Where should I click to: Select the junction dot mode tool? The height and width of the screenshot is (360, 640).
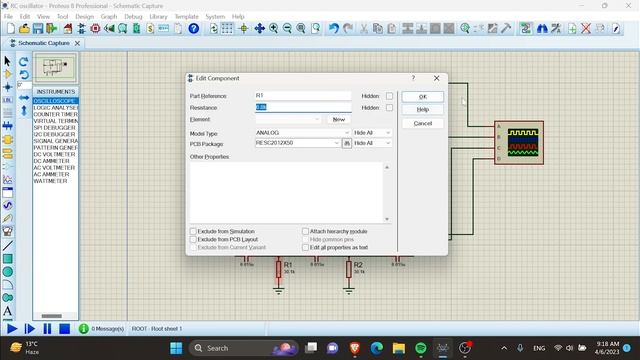tap(7, 87)
